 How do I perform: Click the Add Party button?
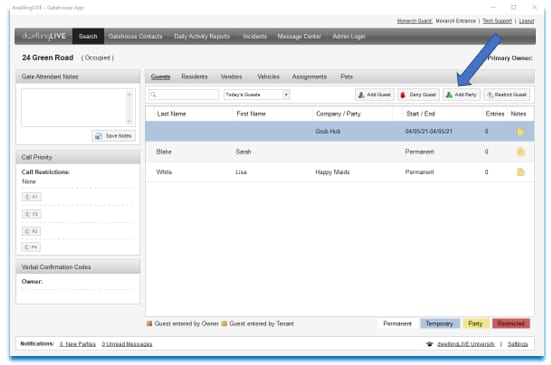pos(461,94)
